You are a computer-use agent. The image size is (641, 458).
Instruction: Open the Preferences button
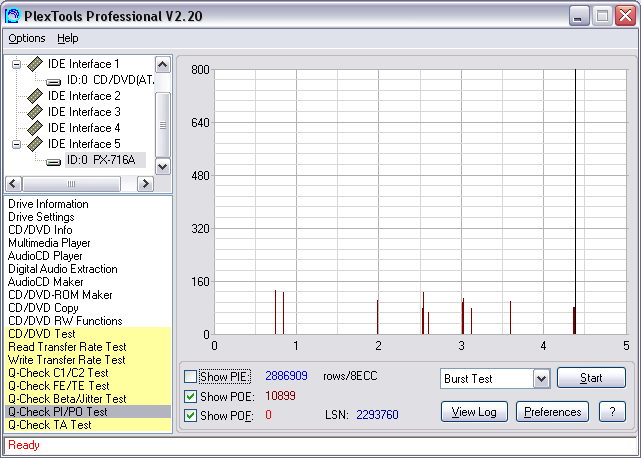tap(552, 412)
